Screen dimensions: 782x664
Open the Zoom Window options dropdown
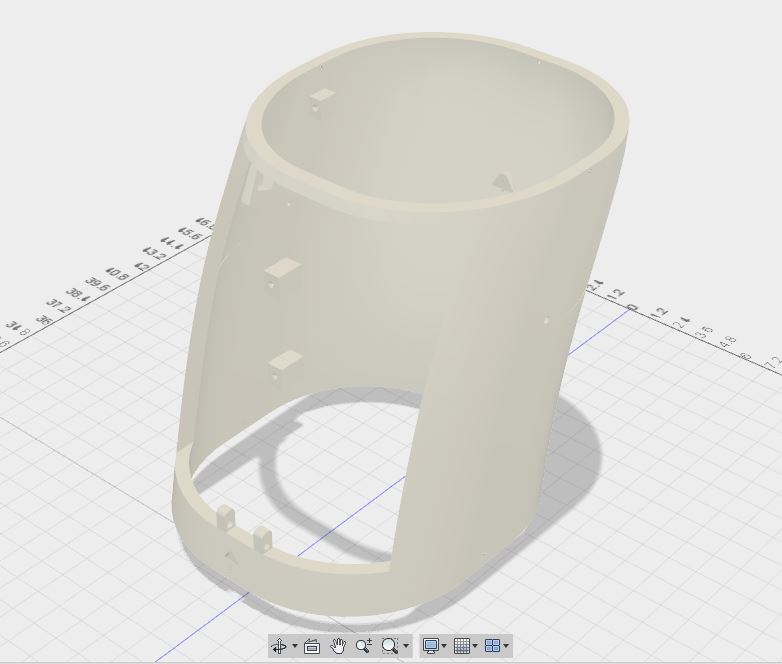pyautogui.click(x=406, y=646)
